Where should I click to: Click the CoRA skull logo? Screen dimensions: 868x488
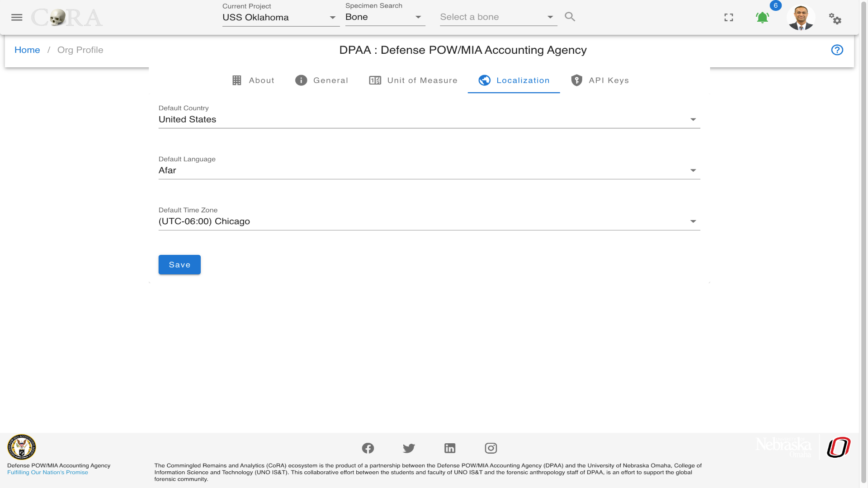click(67, 18)
